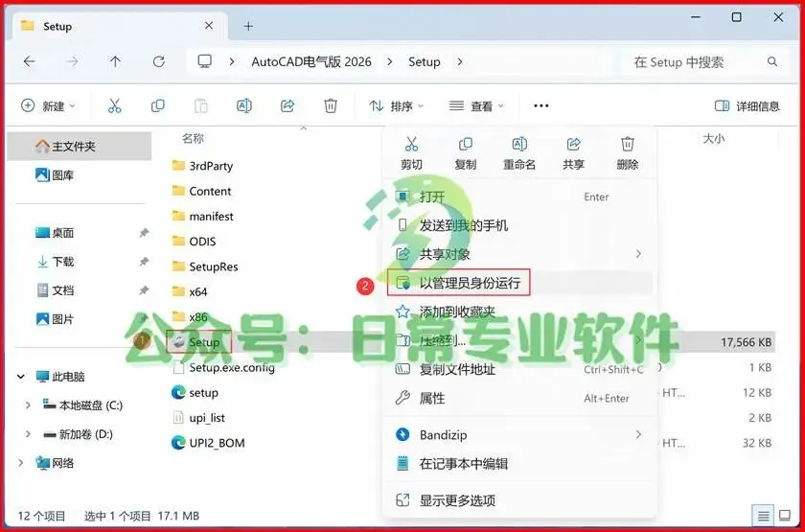The height and width of the screenshot is (532, 805).
Task: Expand the 此电脑 tree node
Action: pos(21,377)
